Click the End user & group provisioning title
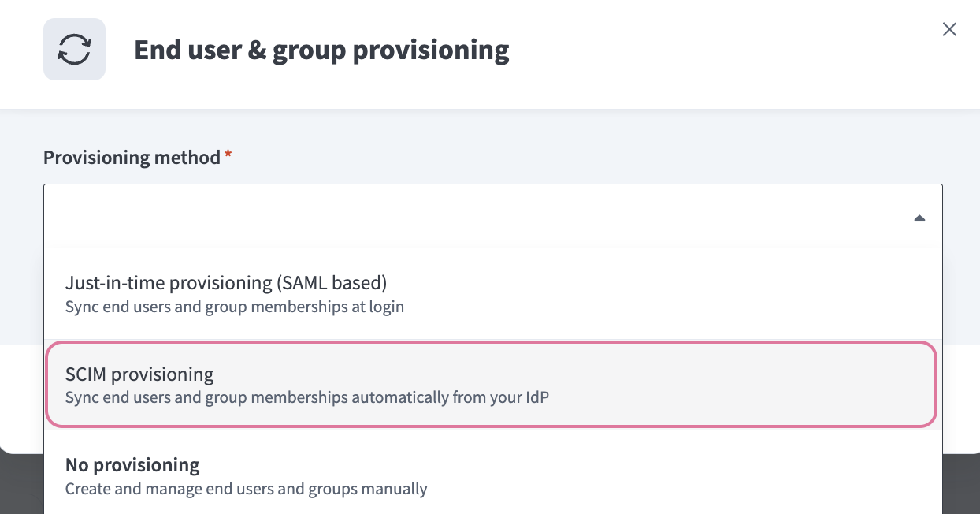The width and height of the screenshot is (980, 514). tap(321, 50)
